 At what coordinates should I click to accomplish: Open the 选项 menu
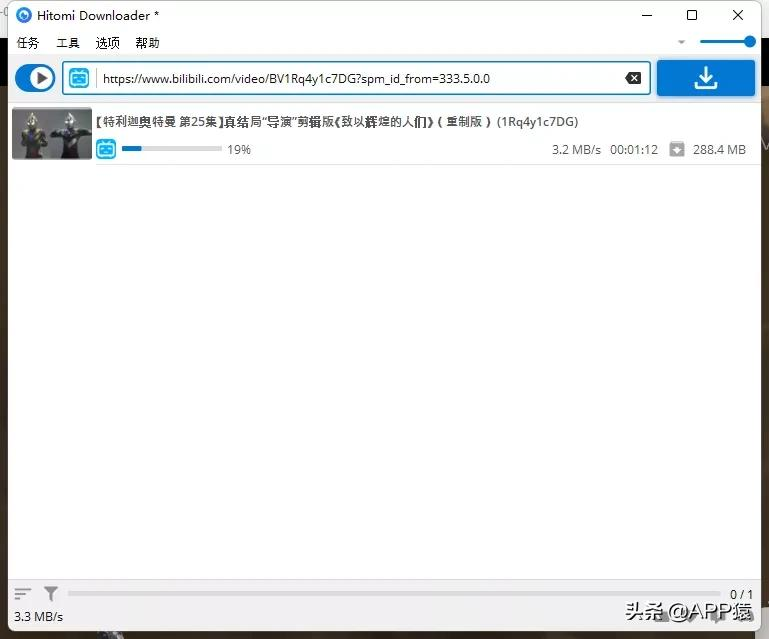[x=107, y=43]
